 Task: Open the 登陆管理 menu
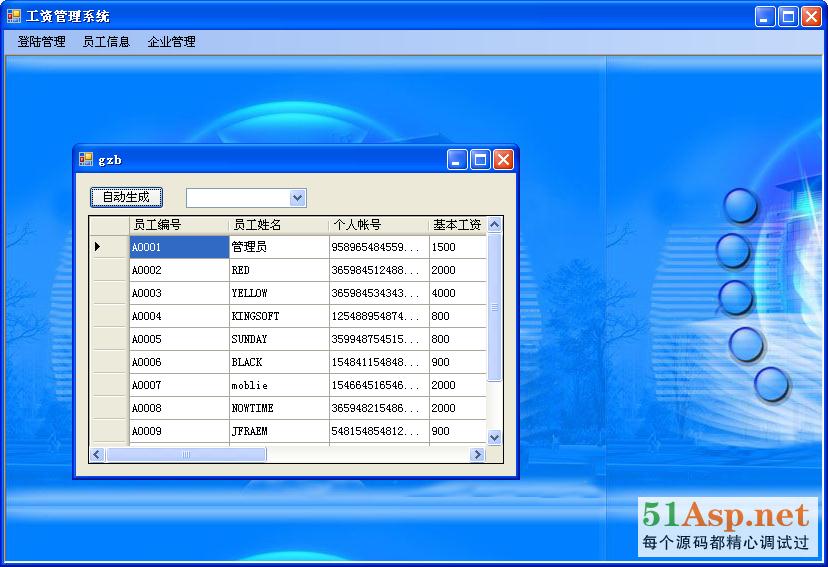click(x=42, y=41)
